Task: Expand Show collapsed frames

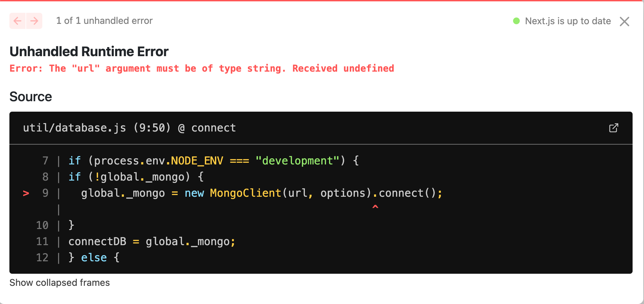Action: pos(59,282)
